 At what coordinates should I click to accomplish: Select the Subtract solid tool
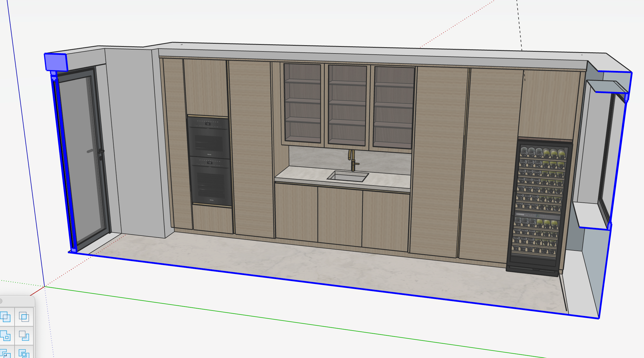[24, 335]
